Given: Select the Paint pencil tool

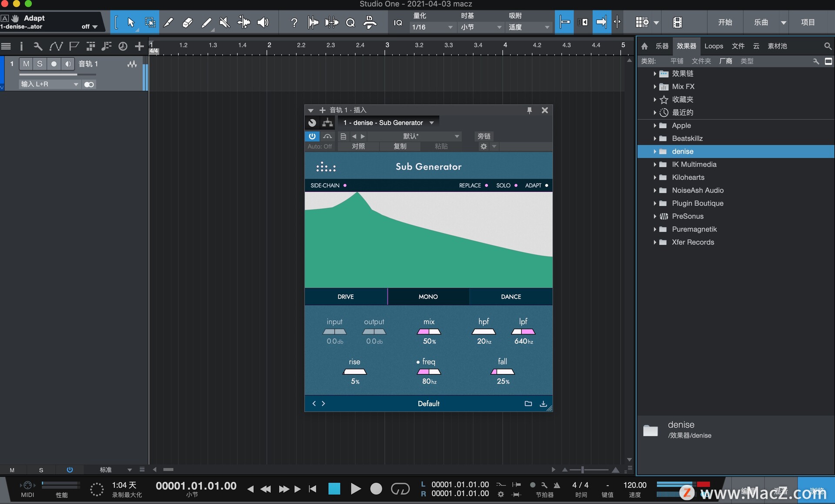Looking at the screenshot, I should pyautogui.click(x=207, y=22).
